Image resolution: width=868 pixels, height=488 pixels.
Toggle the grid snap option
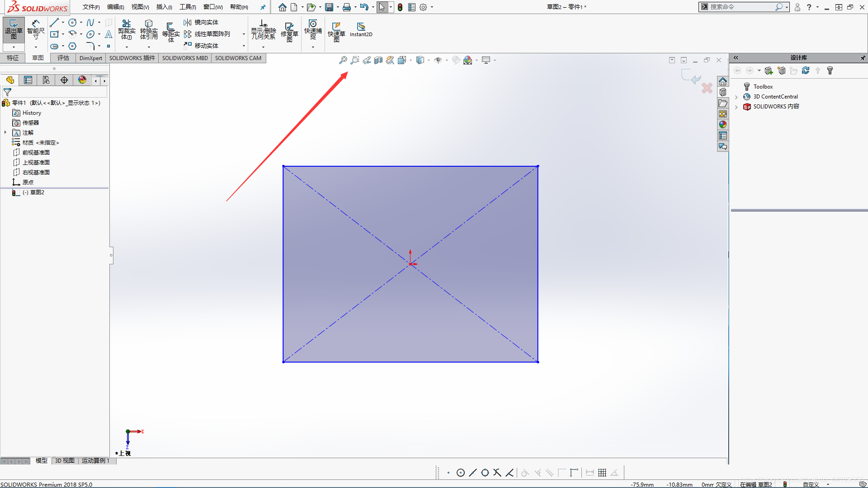pos(602,473)
